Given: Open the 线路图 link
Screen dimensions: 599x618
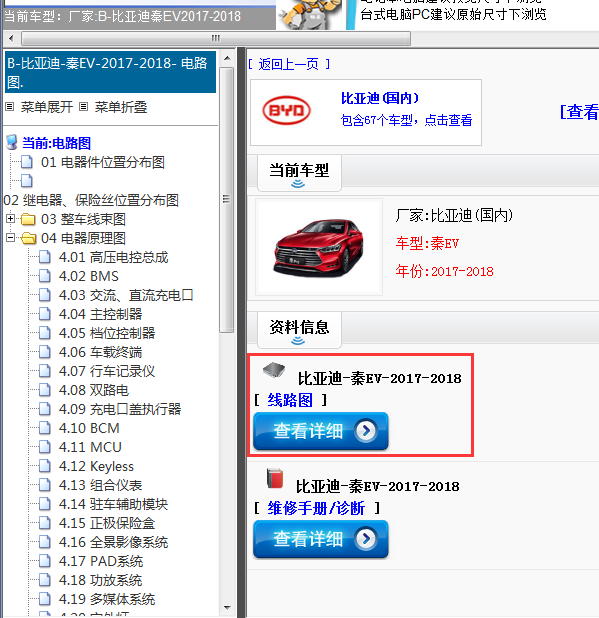Looking at the screenshot, I should [290, 400].
